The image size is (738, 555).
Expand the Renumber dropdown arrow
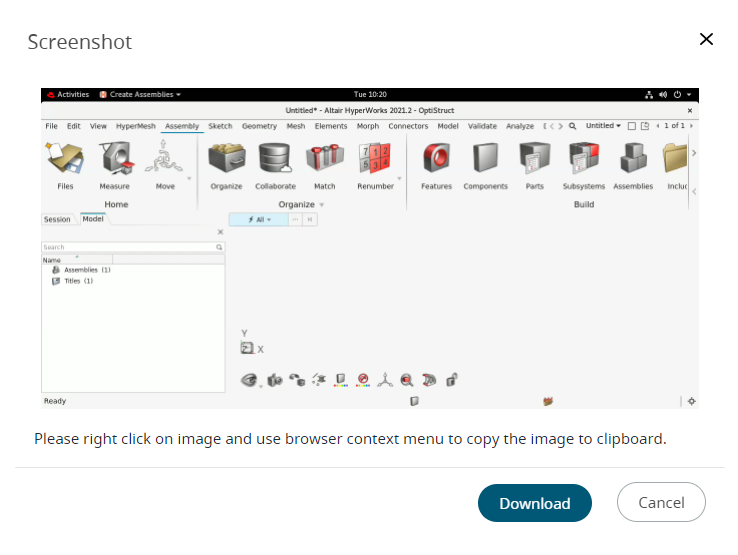399,178
